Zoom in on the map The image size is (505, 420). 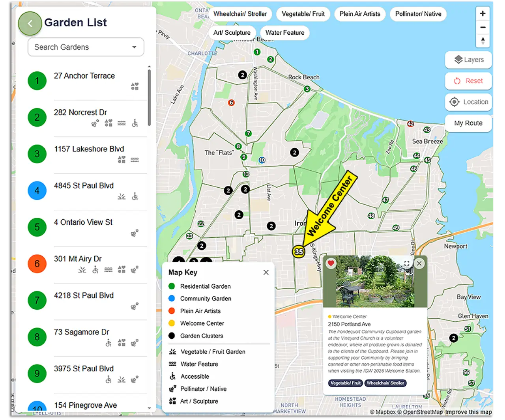[483, 13]
